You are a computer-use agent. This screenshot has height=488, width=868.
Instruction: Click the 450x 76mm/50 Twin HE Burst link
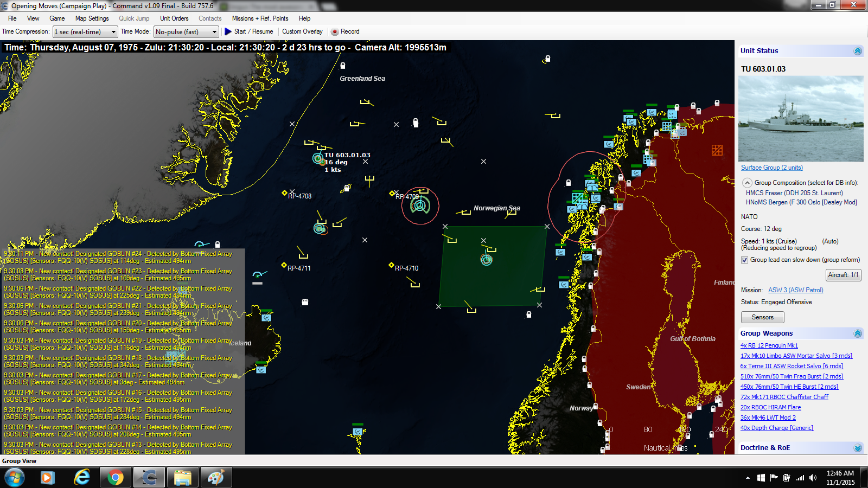coord(789,387)
